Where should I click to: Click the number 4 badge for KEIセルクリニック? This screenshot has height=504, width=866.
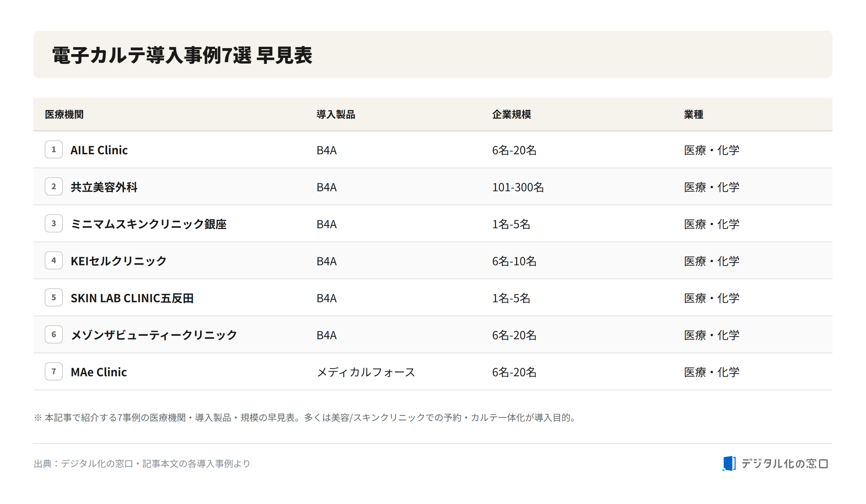pyautogui.click(x=54, y=260)
